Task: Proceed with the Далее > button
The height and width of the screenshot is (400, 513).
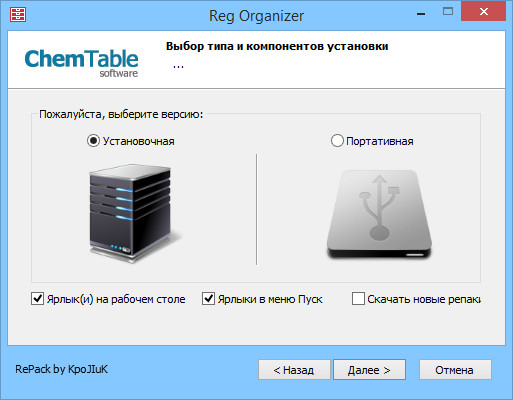Action: [x=369, y=369]
